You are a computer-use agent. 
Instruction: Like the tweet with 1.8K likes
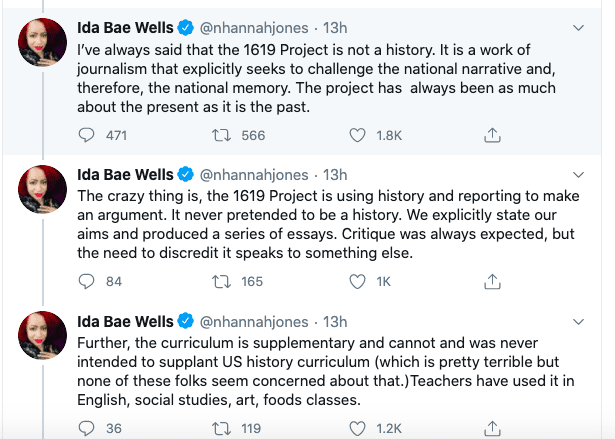coord(357,135)
